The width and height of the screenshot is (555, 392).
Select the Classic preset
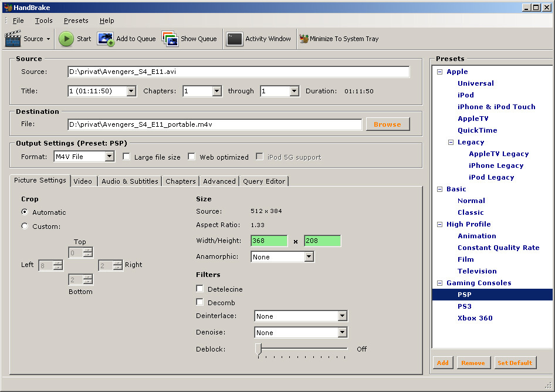471,212
